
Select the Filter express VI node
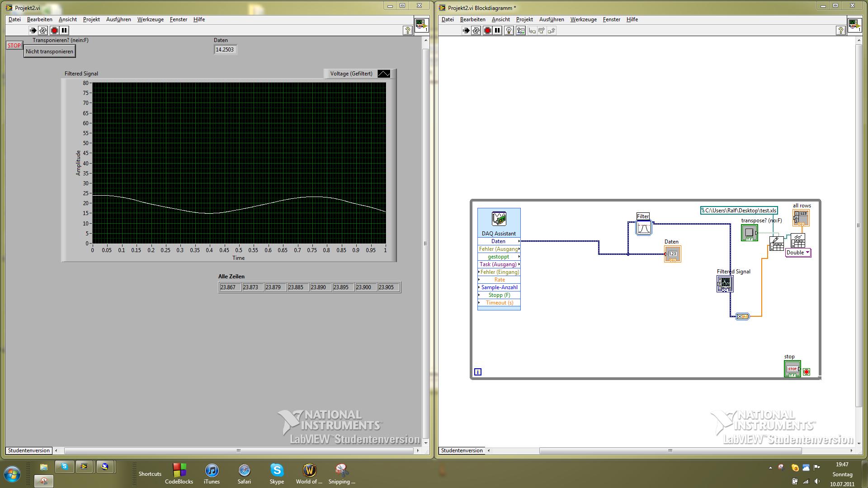pos(643,228)
